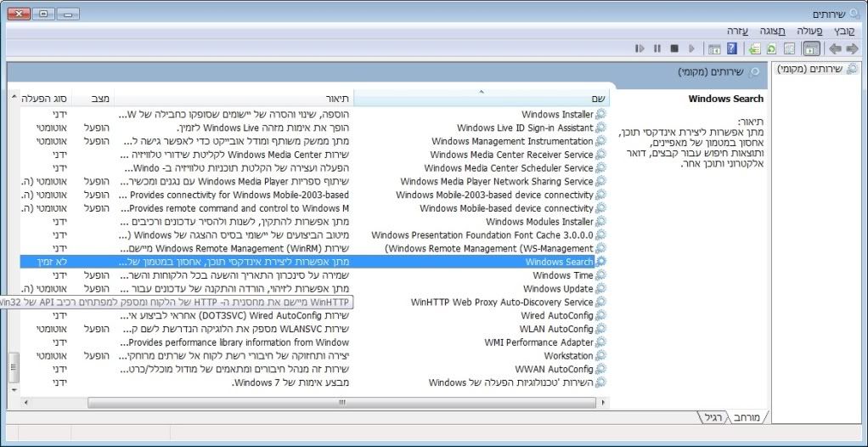
Task: Sort by the מצב column header
Action: click(93, 99)
